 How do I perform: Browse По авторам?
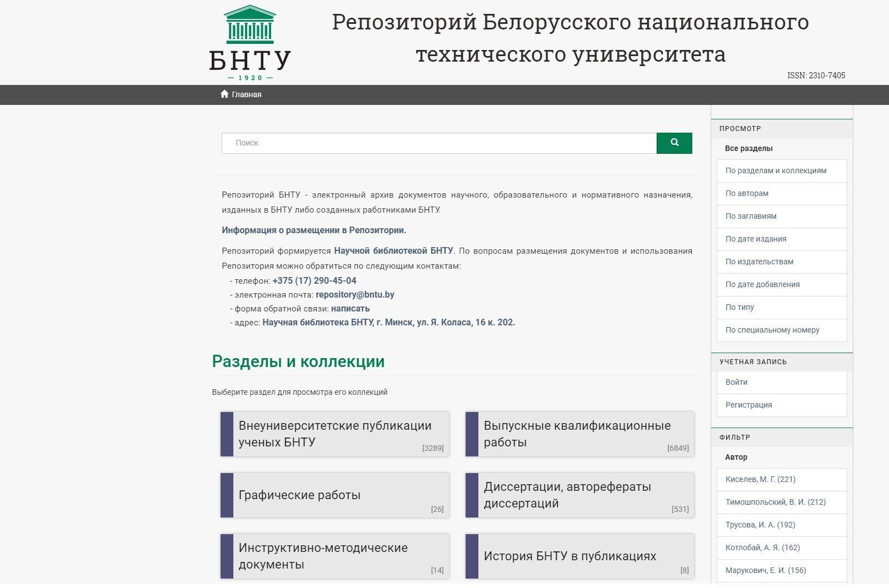[782, 193]
